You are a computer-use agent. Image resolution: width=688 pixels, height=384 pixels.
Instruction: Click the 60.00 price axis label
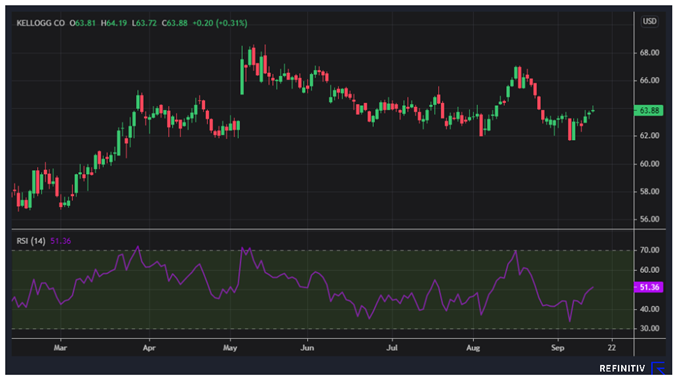click(649, 164)
